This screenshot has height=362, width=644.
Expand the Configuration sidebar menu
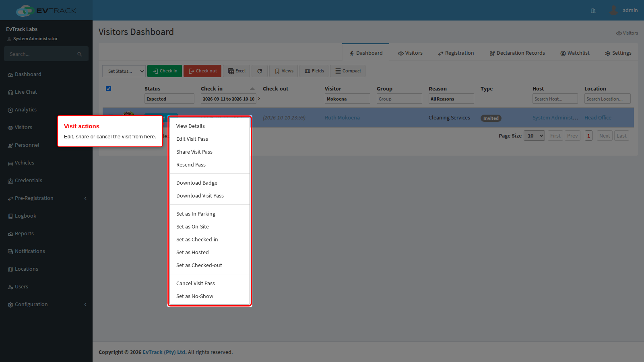[x=46, y=304]
